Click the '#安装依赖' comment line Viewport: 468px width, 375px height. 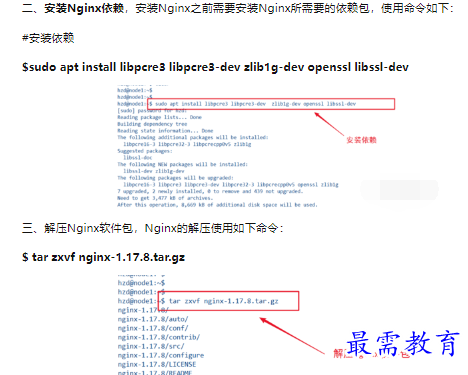(x=48, y=38)
